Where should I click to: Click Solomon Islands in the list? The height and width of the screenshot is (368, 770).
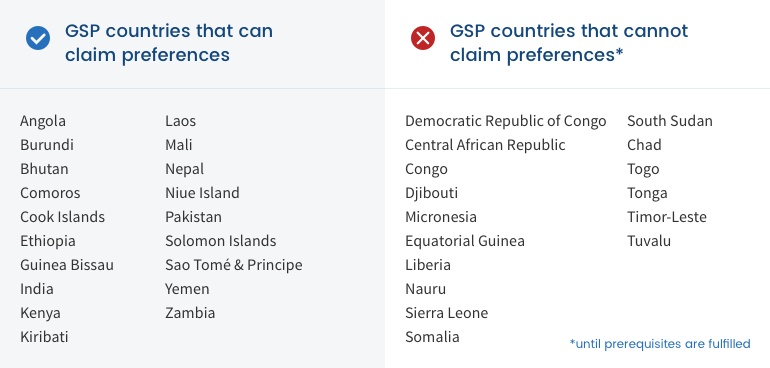pyautogui.click(x=220, y=241)
